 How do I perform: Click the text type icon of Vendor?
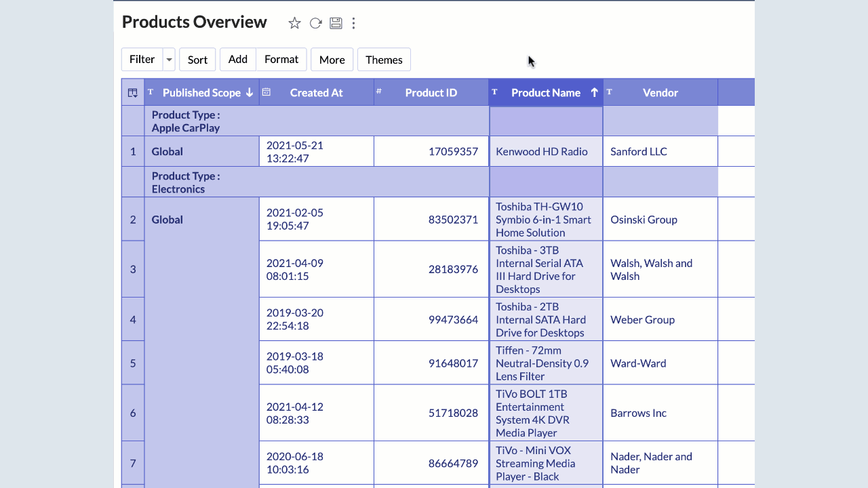pyautogui.click(x=609, y=92)
